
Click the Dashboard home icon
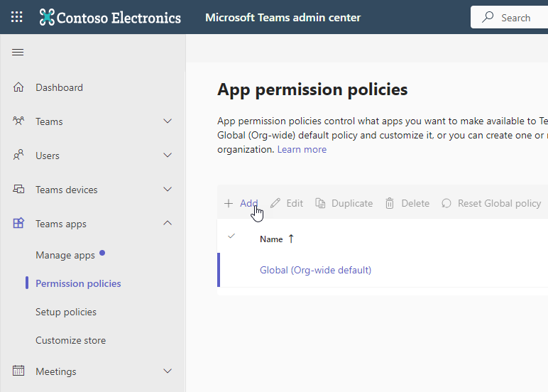click(18, 87)
